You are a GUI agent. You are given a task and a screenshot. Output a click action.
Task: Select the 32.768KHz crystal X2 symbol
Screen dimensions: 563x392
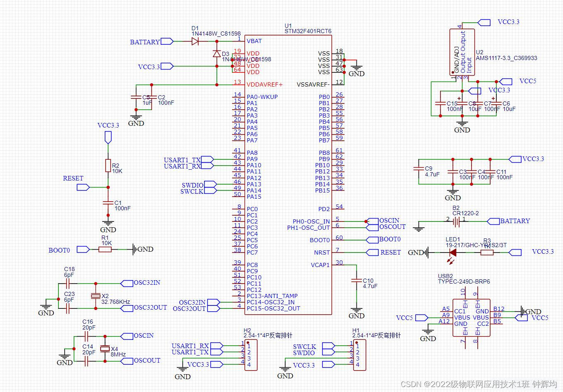pos(96,296)
